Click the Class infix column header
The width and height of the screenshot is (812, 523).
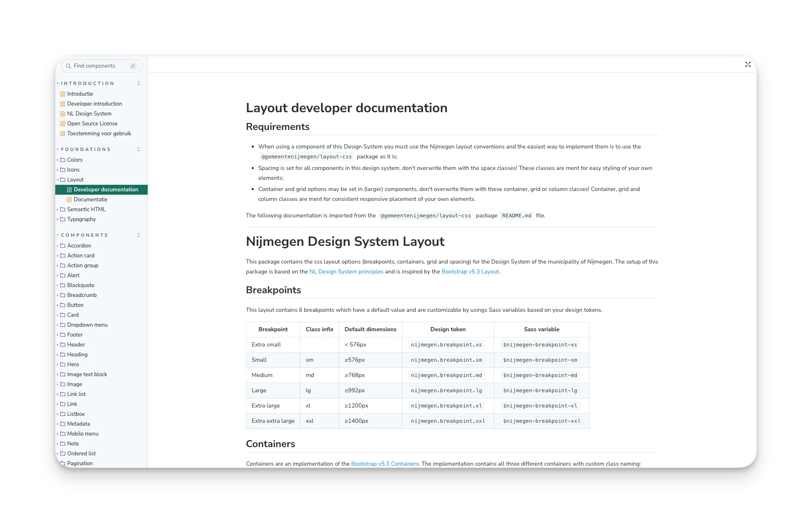click(319, 330)
